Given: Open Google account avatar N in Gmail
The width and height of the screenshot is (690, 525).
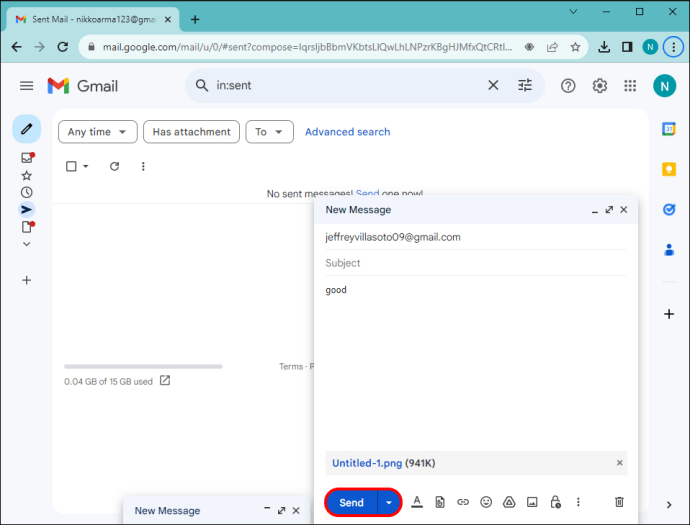Looking at the screenshot, I should click(664, 86).
